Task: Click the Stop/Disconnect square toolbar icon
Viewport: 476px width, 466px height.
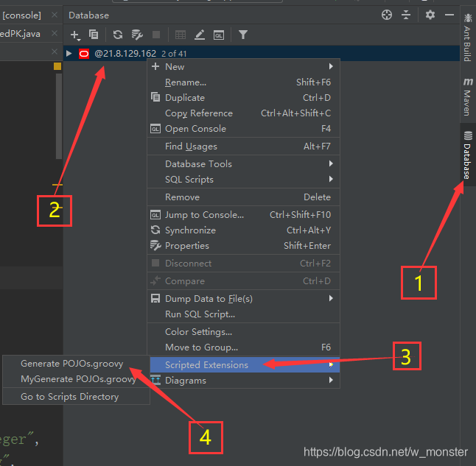Action: click(156, 35)
